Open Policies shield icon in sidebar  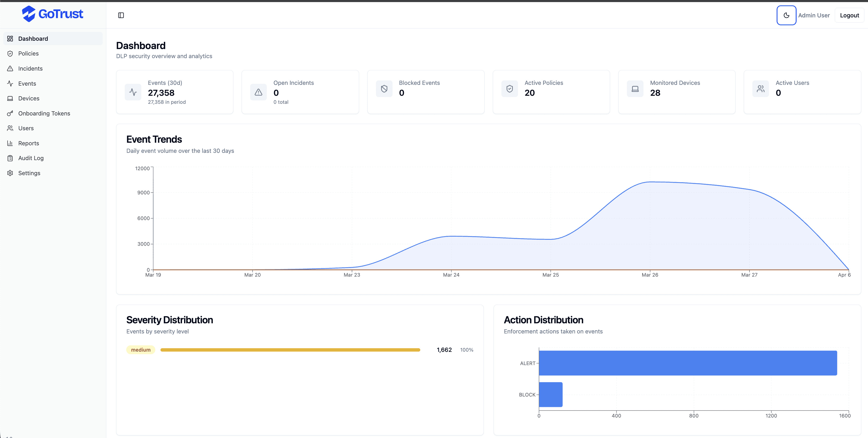10,54
